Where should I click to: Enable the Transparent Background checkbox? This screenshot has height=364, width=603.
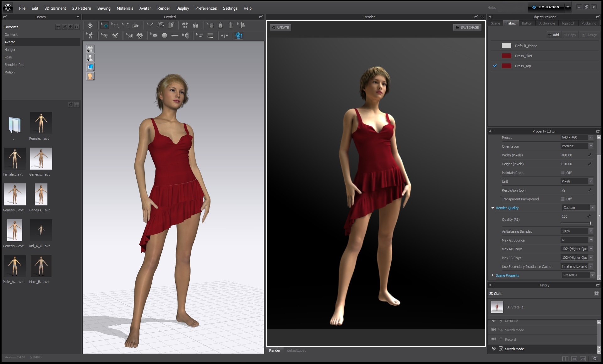[562, 199]
